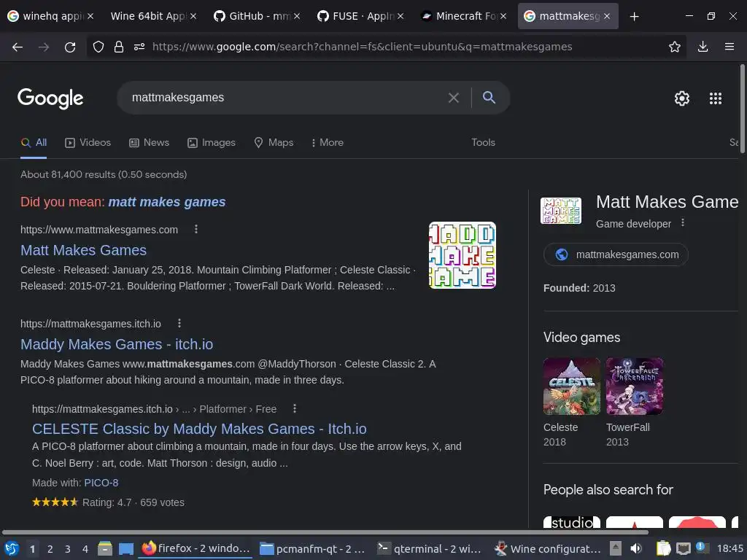Click the knowledge panel logo thumbnail
747x560 pixels.
click(561, 211)
